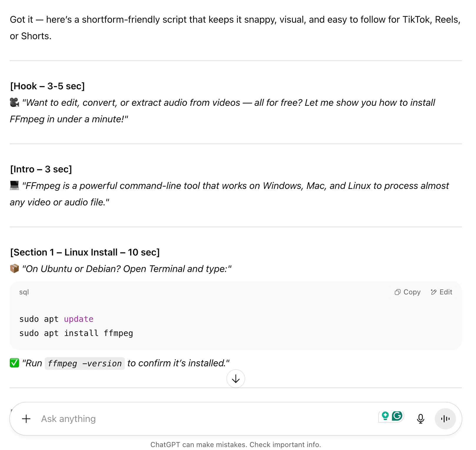Click the ChatGPT can make mistakes notice

[x=235, y=444]
